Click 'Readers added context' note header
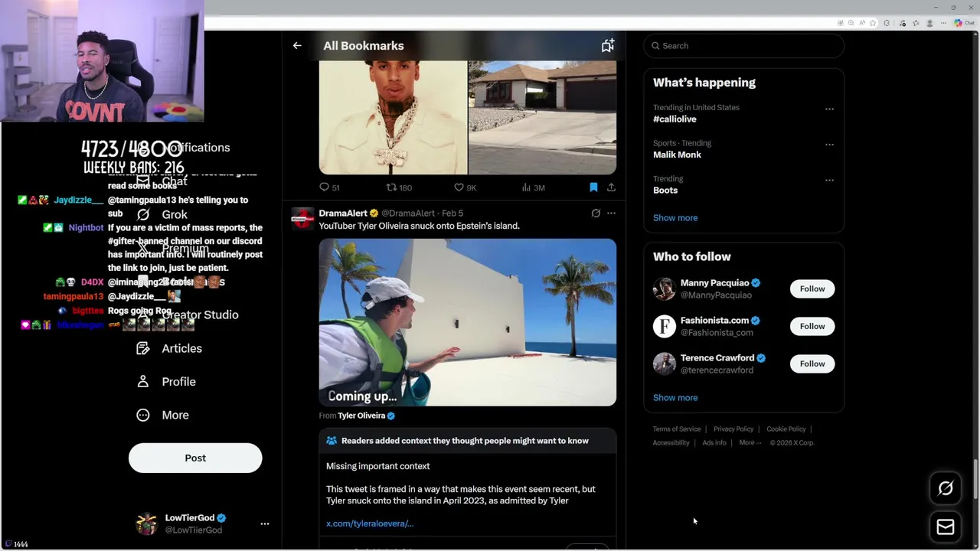Image resolution: width=980 pixels, height=551 pixels. (x=465, y=441)
